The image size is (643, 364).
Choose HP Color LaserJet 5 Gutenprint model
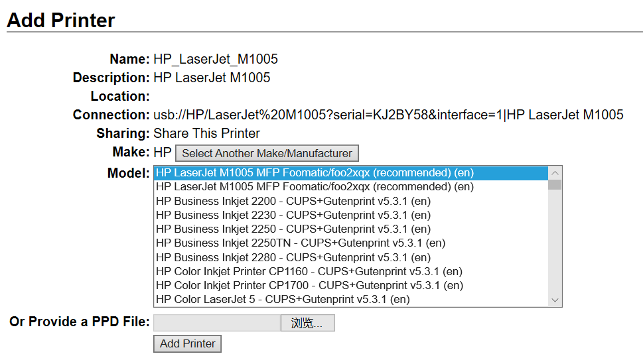pos(351,299)
